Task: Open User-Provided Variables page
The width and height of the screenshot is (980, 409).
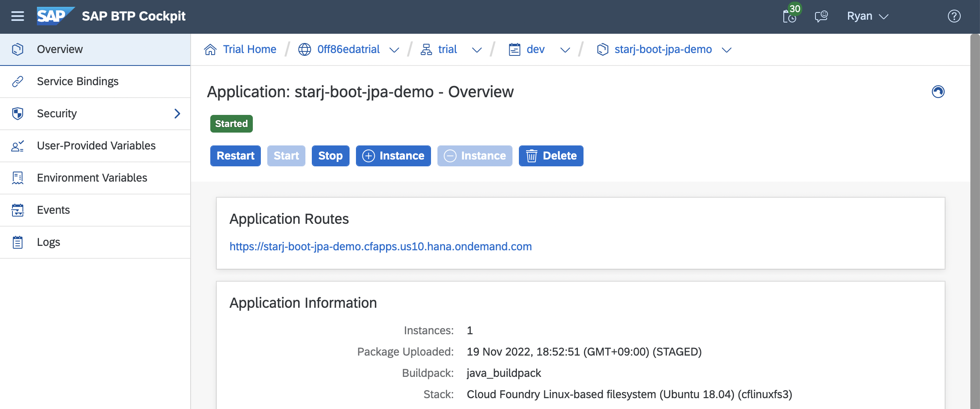Action: click(x=95, y=146)
